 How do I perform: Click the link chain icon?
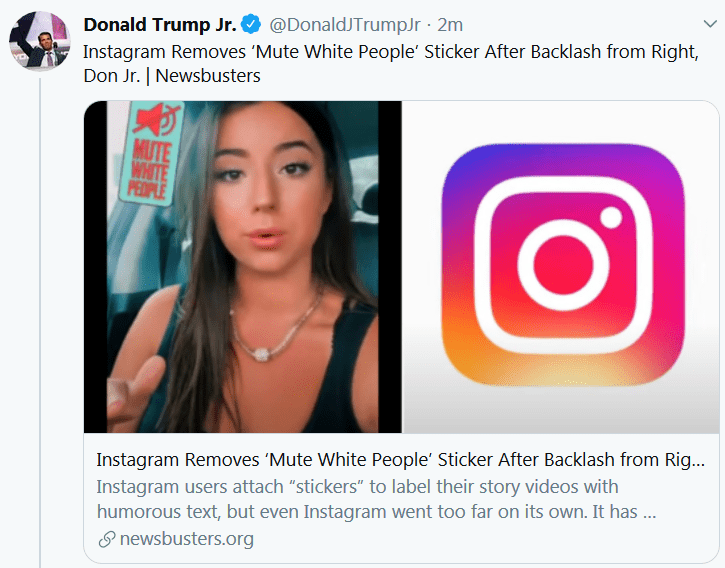pos(105,539)
